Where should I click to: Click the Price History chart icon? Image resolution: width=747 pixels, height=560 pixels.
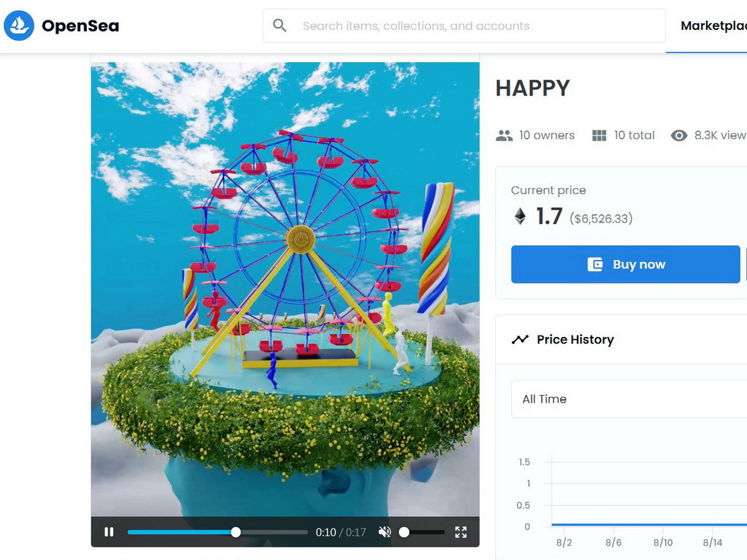coord(520,340)
